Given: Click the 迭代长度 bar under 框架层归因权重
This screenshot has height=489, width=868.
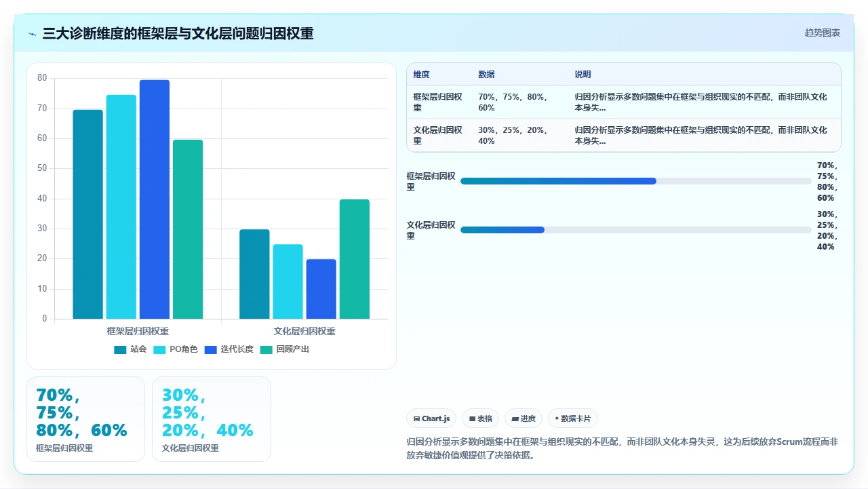Looking at the screenshot, I should 155,199.
